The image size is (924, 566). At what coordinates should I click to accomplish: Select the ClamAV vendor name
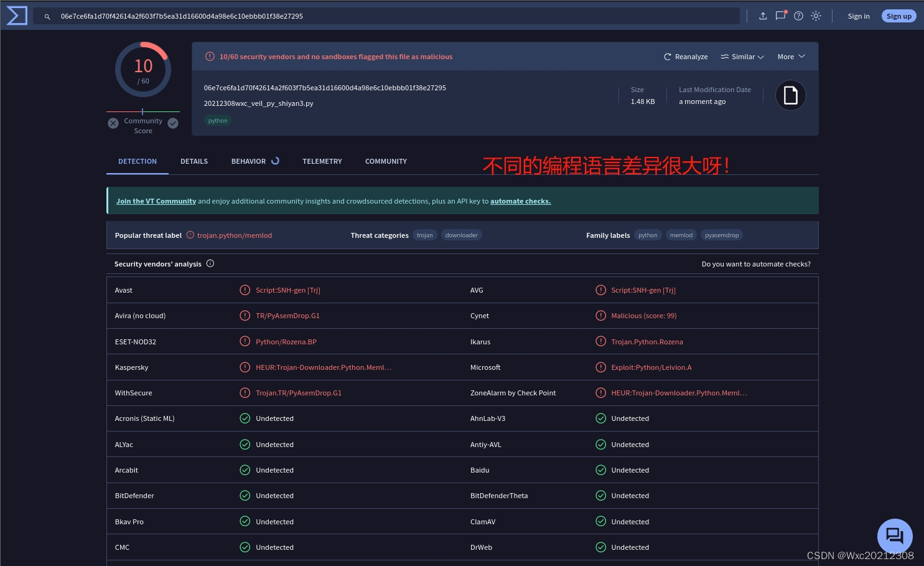pyautogui.click(x=483, y=522)
